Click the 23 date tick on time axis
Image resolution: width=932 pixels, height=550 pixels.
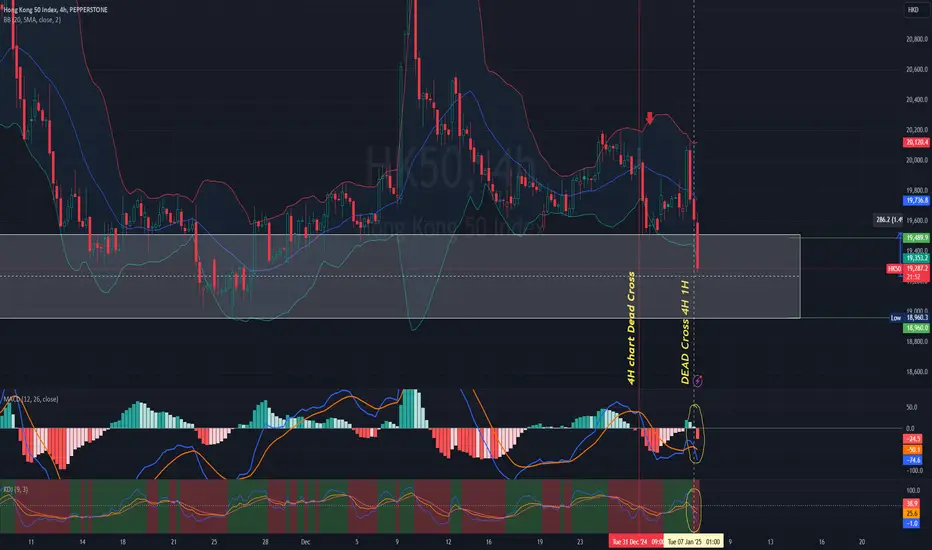click(x=580, y=542)
